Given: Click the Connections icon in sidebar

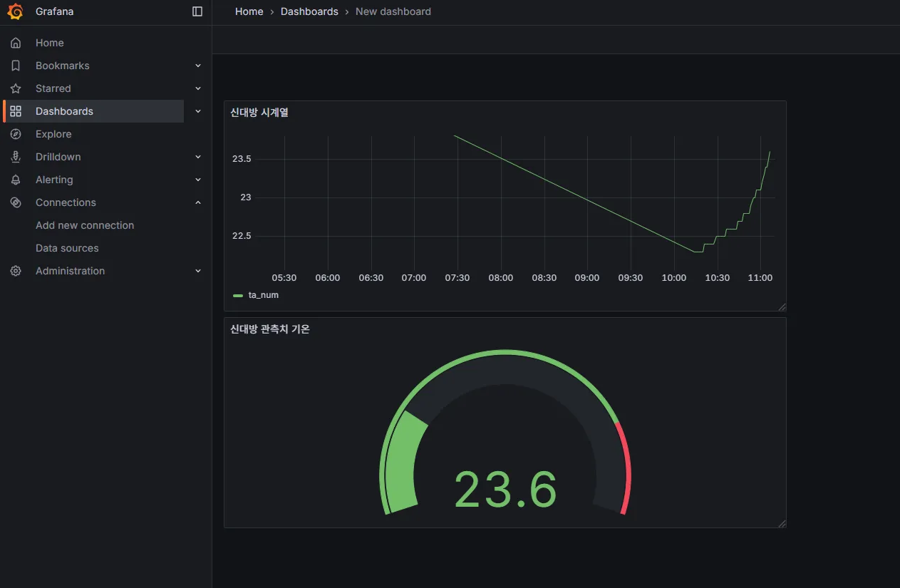Looking at the screenshot, I should click(x=16, y=202).
